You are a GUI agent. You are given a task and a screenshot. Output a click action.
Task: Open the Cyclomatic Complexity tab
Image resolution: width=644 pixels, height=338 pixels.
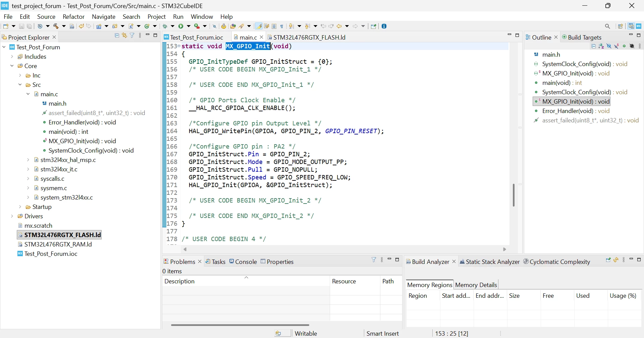557,262
